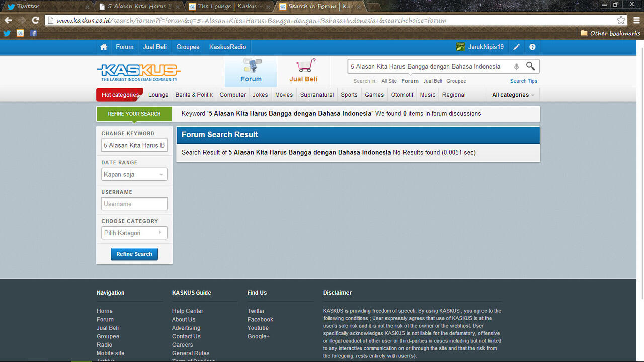Screen dimensions: 644x362
Task: Go to Kaskus home via house icon
Action: coord(104,47)
